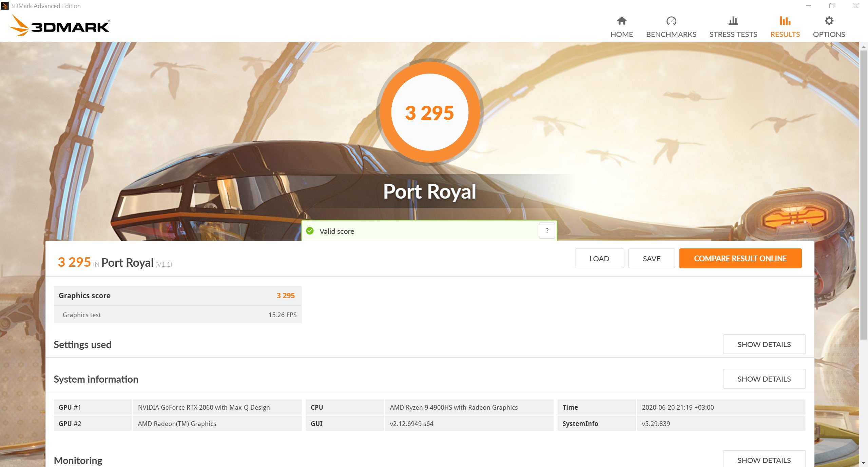Click the large 3 295 score circle
This screenshot has height=467, width=868.
point(429,112)
